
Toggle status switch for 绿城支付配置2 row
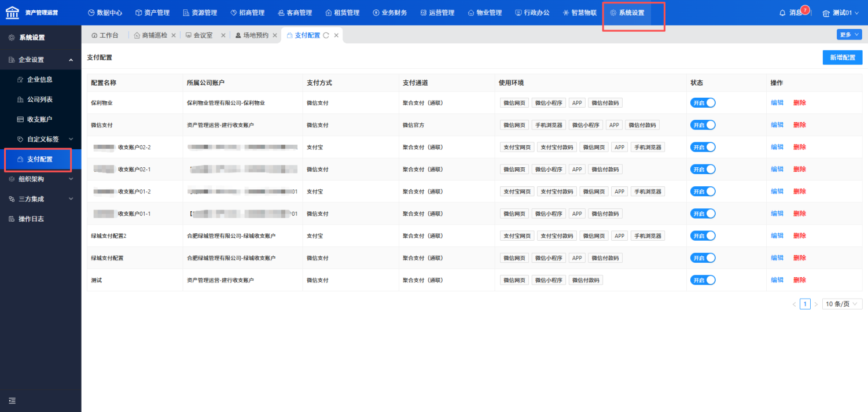(703, 236)
